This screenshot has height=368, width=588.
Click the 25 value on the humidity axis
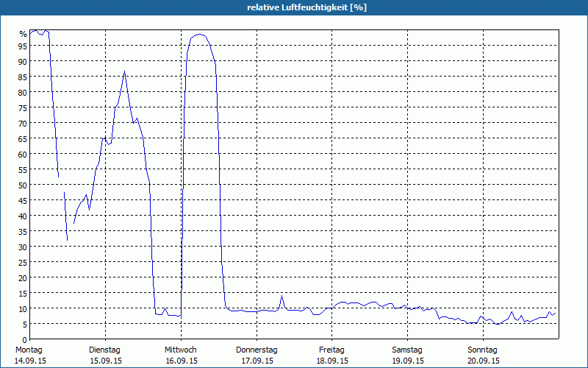(23, 262)
